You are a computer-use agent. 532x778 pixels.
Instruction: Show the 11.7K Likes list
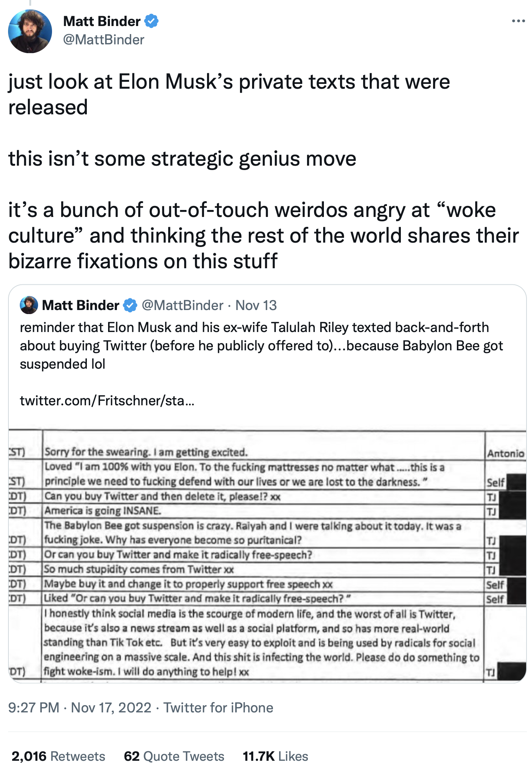(275, 756)
